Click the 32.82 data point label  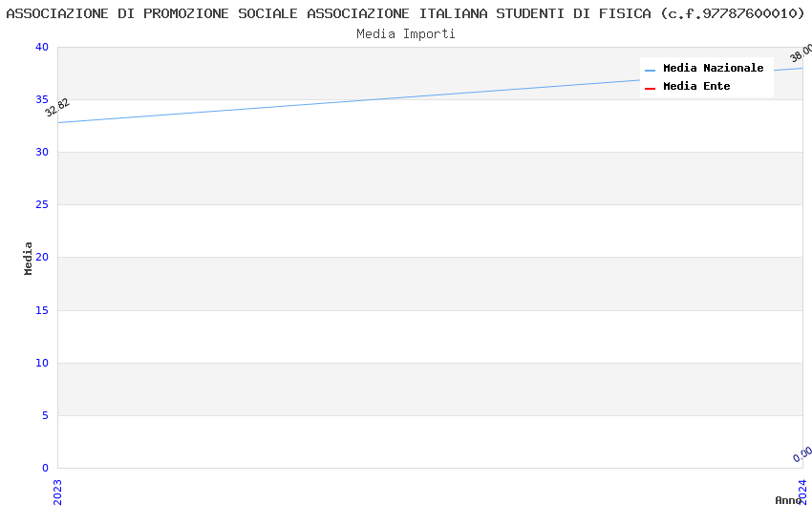57,107
